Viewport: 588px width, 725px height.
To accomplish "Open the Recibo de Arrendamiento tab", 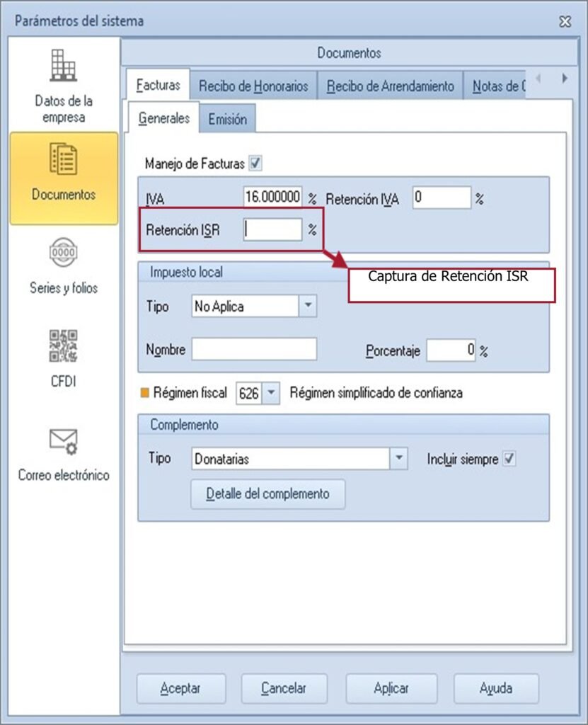I will point(390,86).
